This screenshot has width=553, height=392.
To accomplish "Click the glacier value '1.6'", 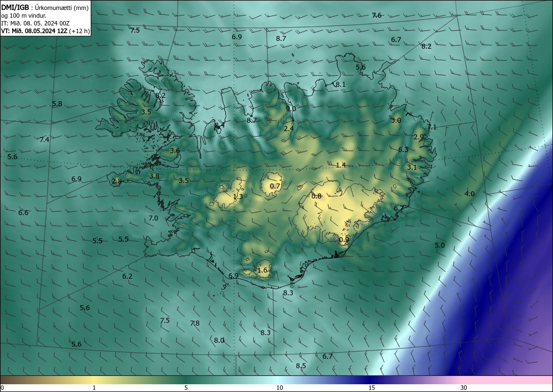I will (262, 270).
